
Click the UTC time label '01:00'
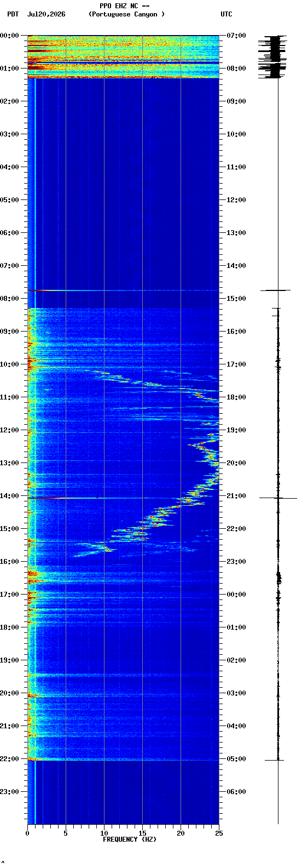[x=236, y=627]
